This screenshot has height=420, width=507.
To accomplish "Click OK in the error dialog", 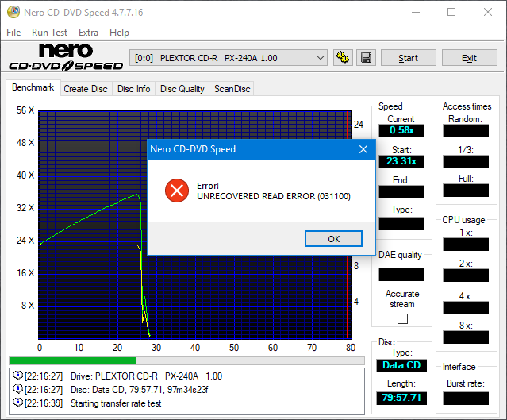I will click(333, 239).
